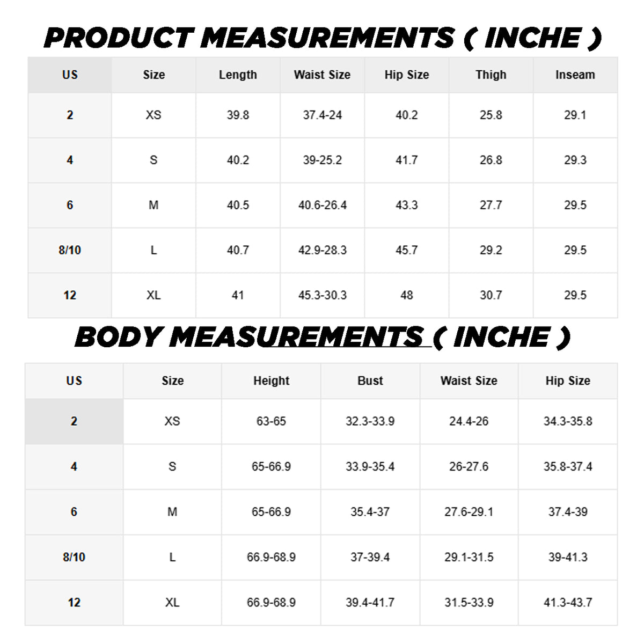Image resolution: width=644 pixels, height=644 pixels.
Task: Select the 39.4-41.7 bust cell
Action: coord(370,603)
